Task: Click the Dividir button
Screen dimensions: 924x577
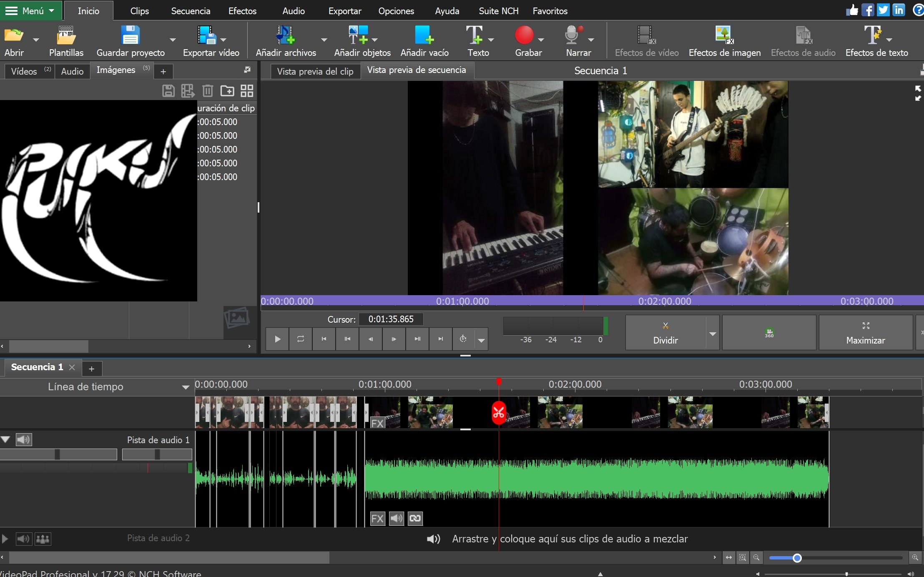Action: click(665, 333)
